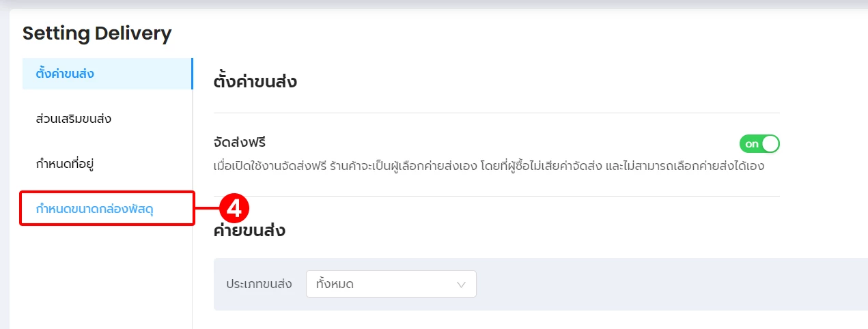This screenshot has width=868, height=329.
Task: Click the chevron arrow in ประเภทขนส่ง dropdown
Action: [x=461, y=285]
